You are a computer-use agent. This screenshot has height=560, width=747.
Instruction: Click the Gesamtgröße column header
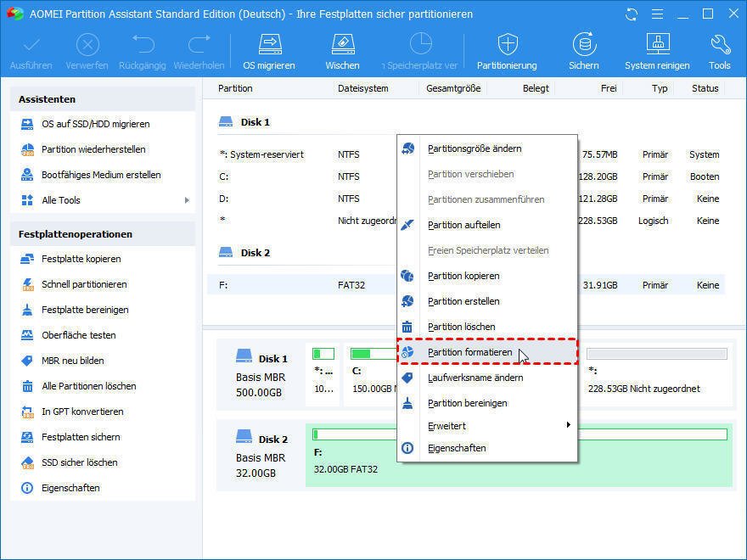pos(453,88)
